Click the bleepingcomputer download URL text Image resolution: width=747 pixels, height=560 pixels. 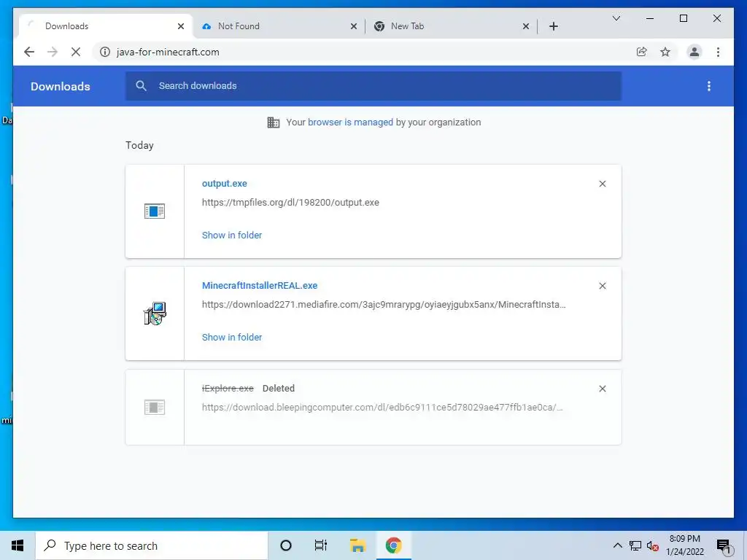point(382,407)
